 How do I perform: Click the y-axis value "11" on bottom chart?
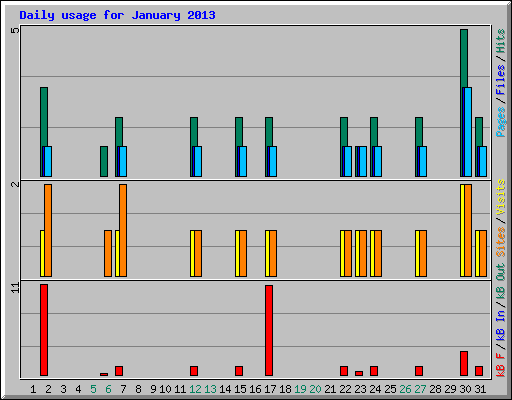pyautogui.click(x=15, y=288)
